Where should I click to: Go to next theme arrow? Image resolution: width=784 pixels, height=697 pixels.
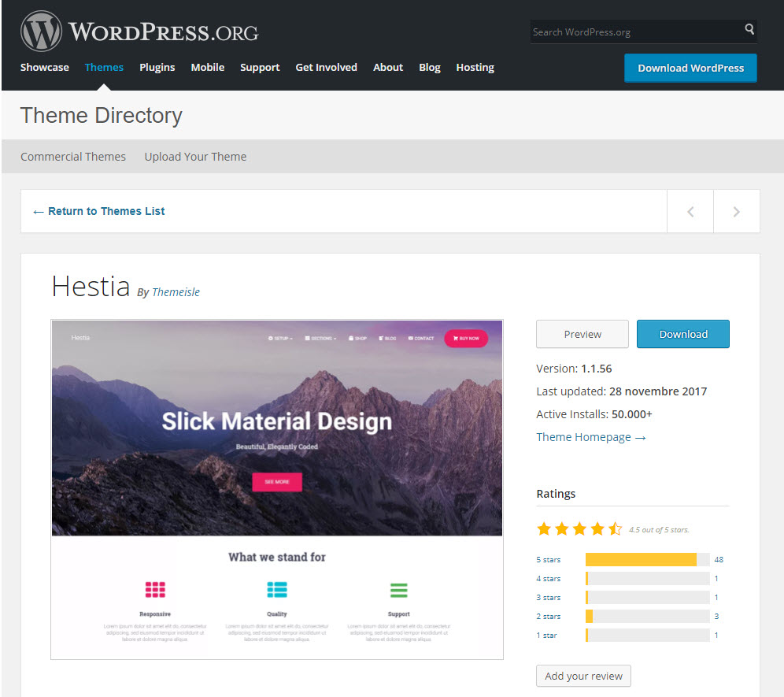(736, 211)
